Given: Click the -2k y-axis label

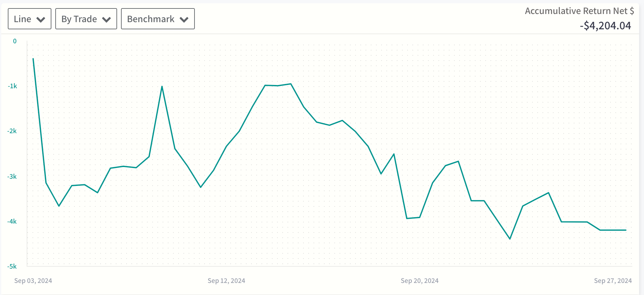Looking at the screenshot, I should click(x=12, y=131).
